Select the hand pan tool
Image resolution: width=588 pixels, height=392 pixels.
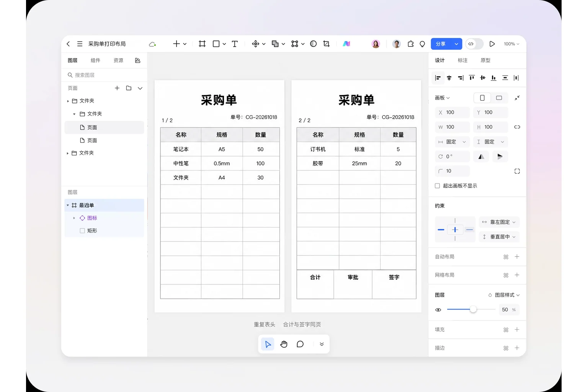click(284, 344)
